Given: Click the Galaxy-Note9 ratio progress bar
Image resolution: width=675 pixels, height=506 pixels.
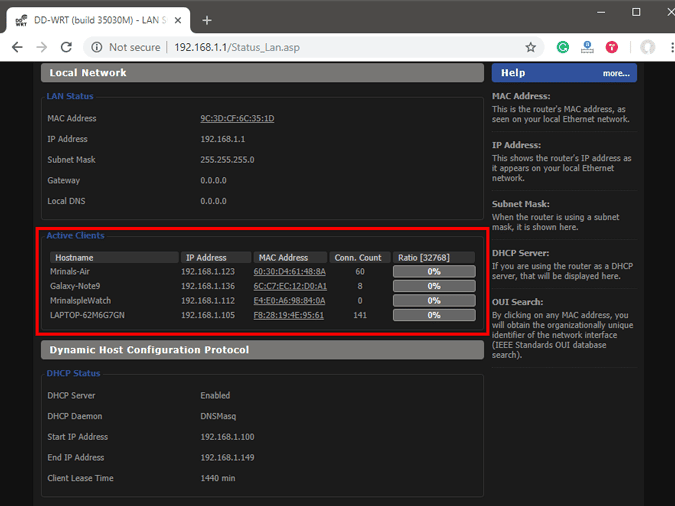Looking at the screenshot, I should (x=434, y=286).
